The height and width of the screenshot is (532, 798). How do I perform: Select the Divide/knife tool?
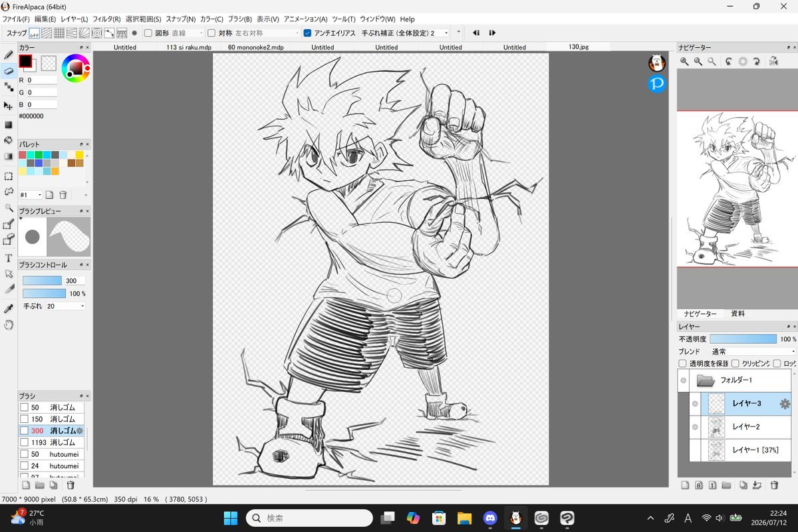9,289
